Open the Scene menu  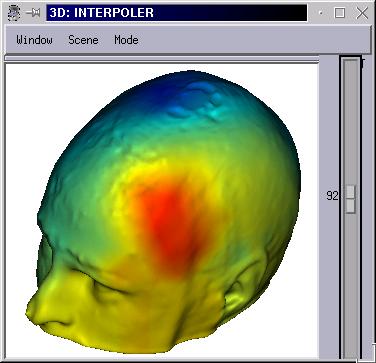coord(83,40)
